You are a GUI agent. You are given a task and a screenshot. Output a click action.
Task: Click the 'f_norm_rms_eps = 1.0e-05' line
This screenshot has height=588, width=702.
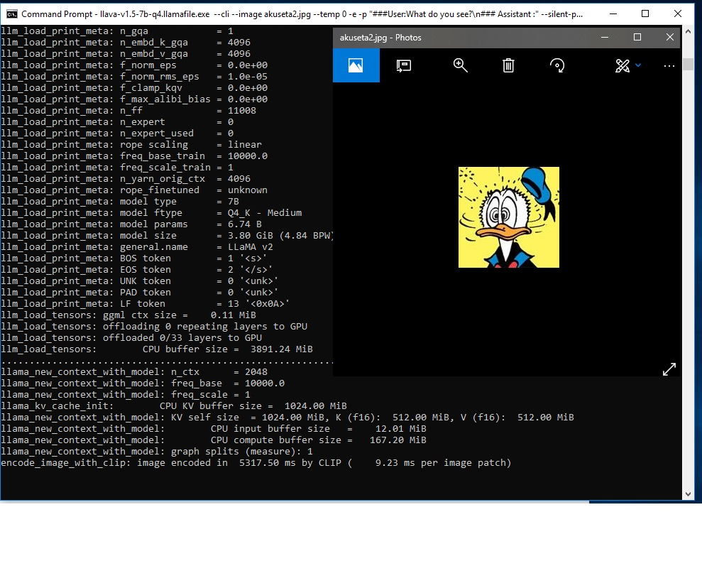pyautogui.click(x=134, y=77)
